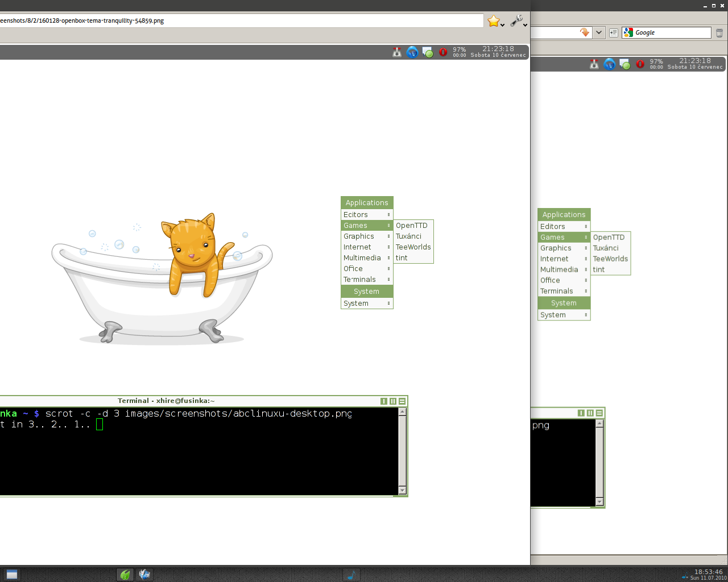Select Games in the enlarged Applications menu
This screenshot has width=728, height=582.
(367, 226)
